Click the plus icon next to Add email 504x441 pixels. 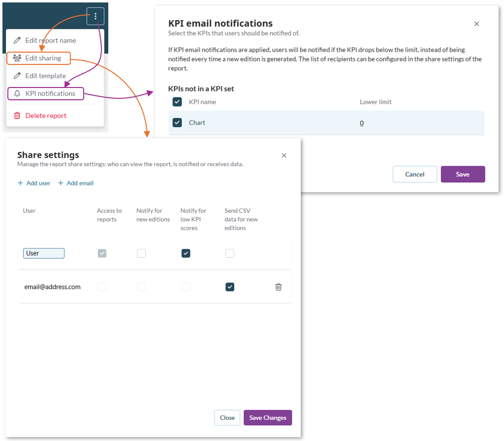coord(61,183)
